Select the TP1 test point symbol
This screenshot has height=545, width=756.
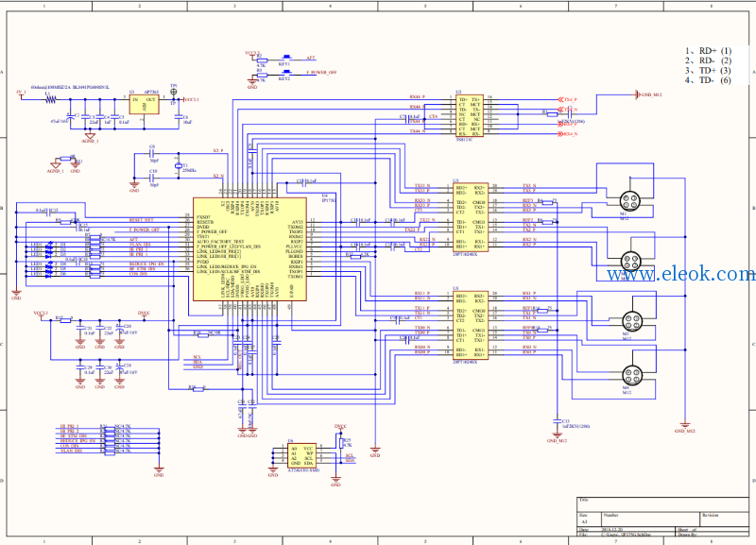[x=174, y=92]
